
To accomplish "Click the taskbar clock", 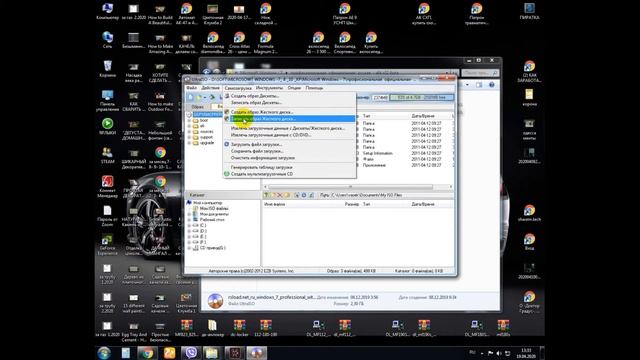I will coord(527,353).
